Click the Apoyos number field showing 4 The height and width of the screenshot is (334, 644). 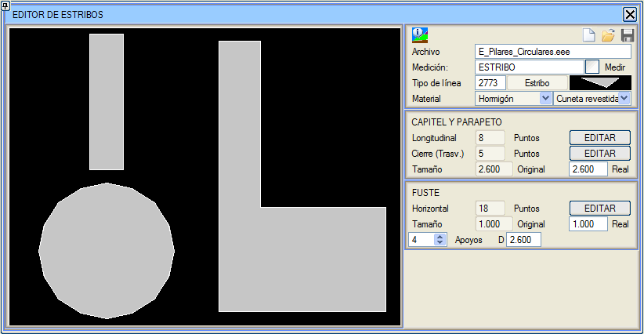pos(421,239)
